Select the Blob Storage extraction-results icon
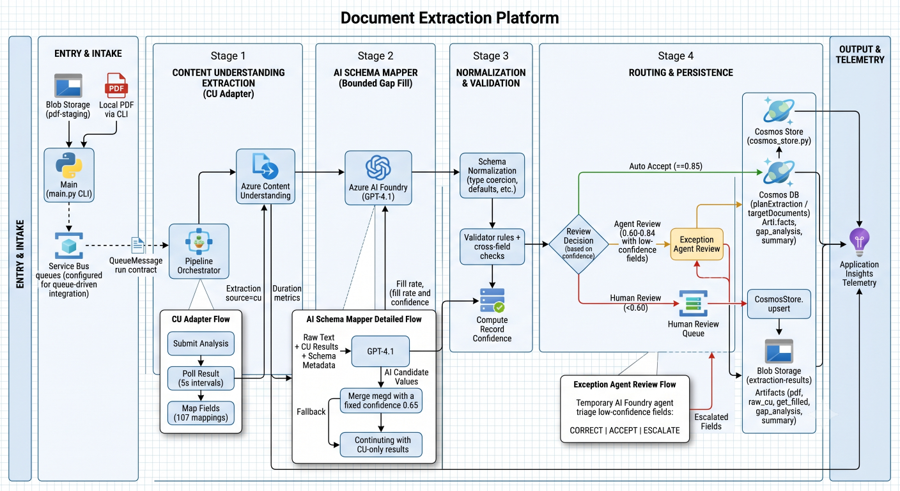The image size is (900, 491). pos(779,351)
